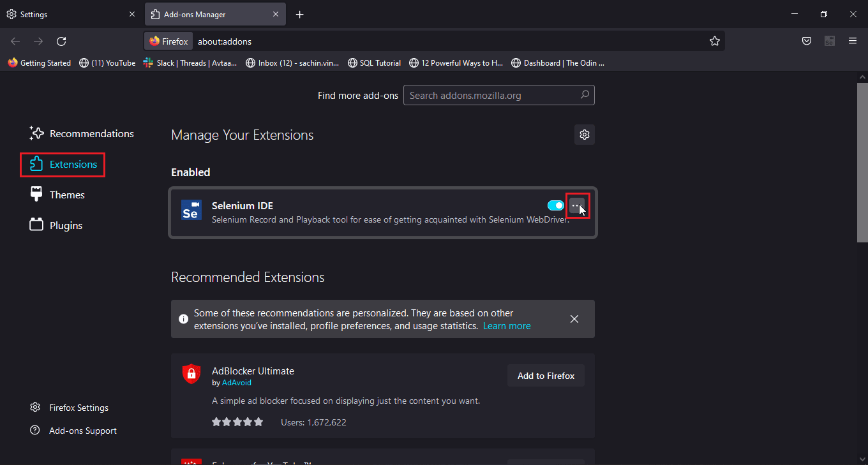Open the Firefox application hamburger menu
868x465 pixels.
tap(853, 41)
